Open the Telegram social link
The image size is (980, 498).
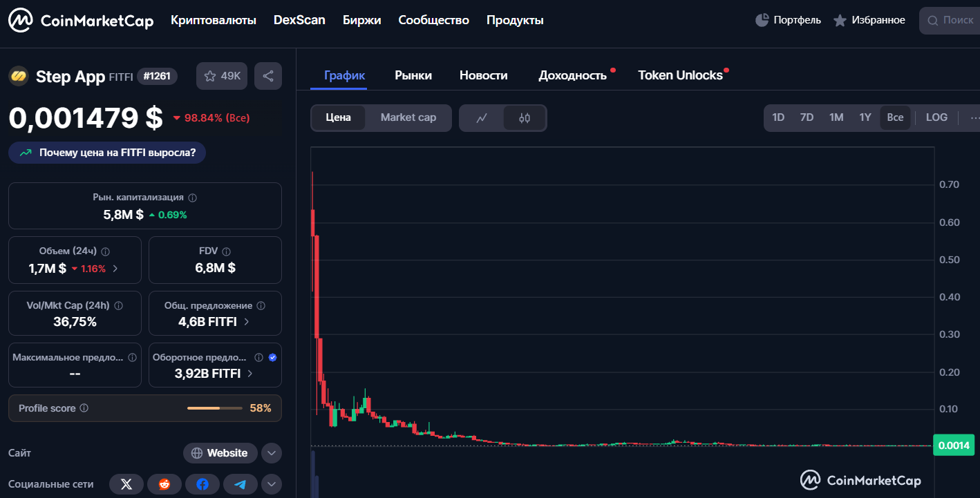[x=241, y=484]
